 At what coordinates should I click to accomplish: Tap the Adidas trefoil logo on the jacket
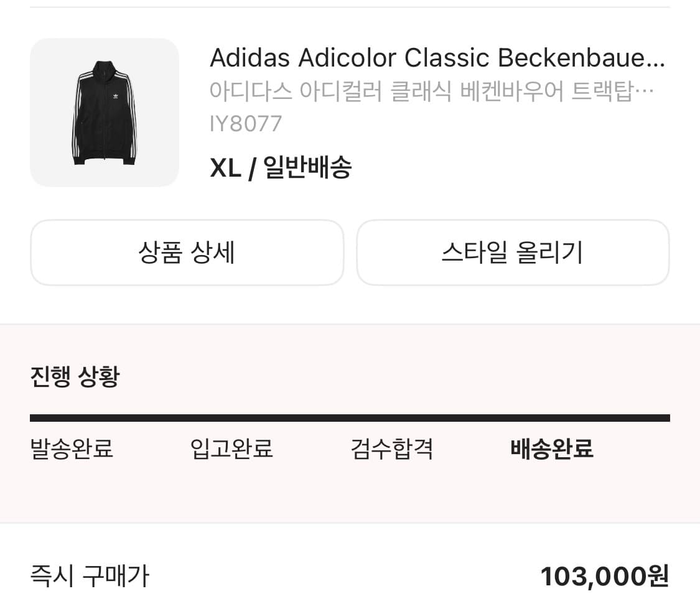[x=115, y=95]
